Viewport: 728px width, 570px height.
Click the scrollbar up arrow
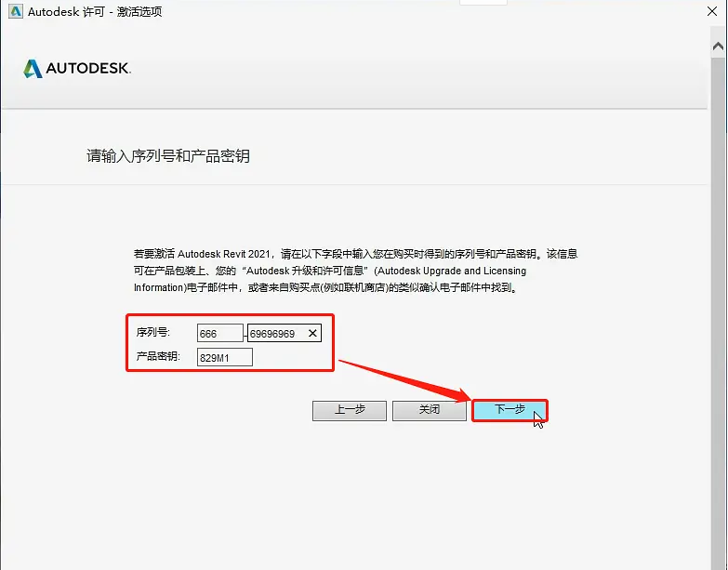(718, 46)
